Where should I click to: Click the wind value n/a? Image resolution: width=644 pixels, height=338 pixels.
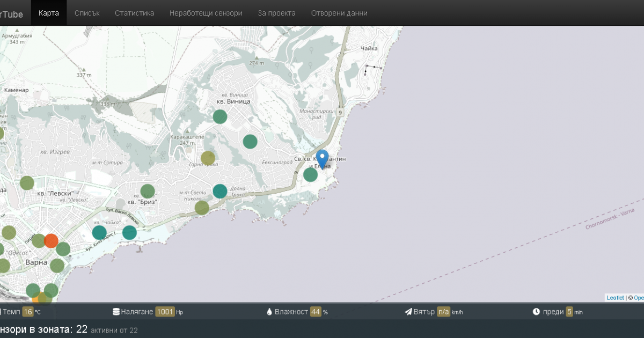tap(443, 312)
